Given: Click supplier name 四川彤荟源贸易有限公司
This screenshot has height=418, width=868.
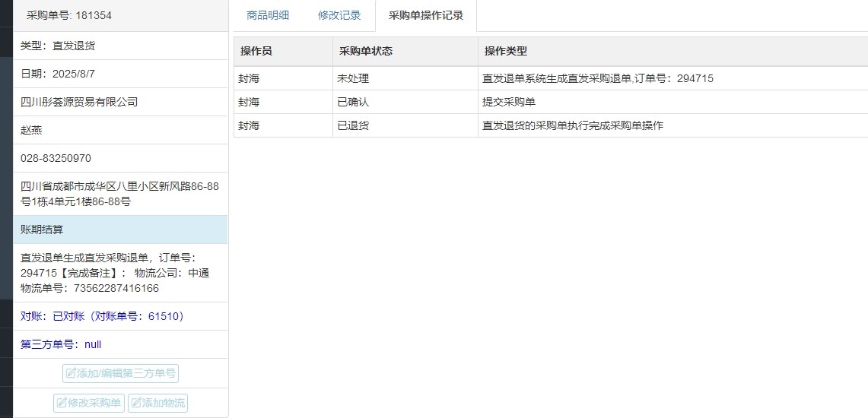Looking at the screenshot, I should tap(79, 102).
